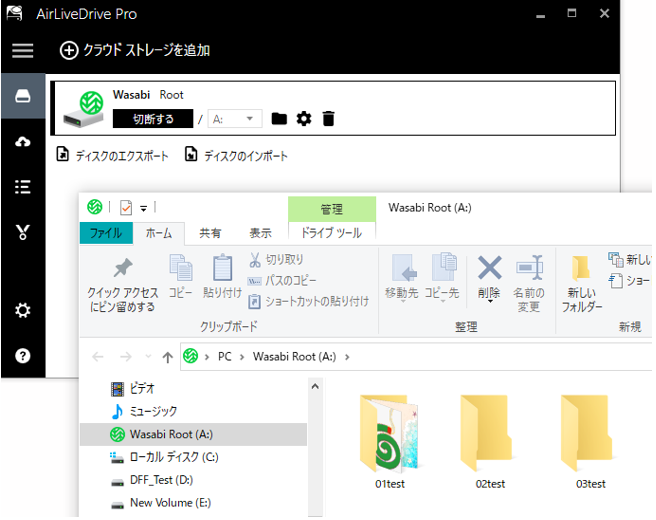
Task: Click the Explorer forward arrow
Action: point(125,357)
